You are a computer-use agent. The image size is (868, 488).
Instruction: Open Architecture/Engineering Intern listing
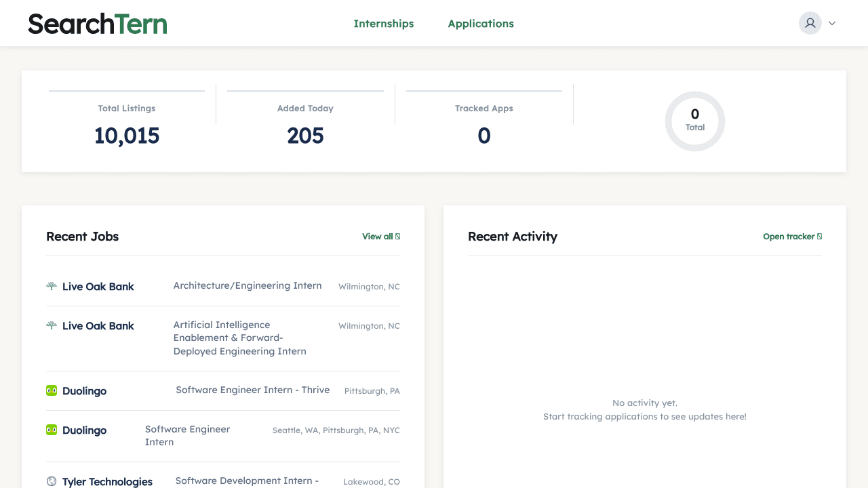pos(248,286)
